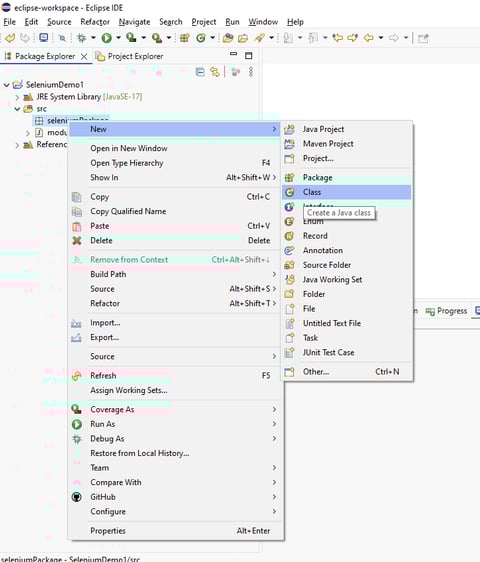Open the Debug button dropdown arrow
Screen dimensions: 480x562
[93, 38]
